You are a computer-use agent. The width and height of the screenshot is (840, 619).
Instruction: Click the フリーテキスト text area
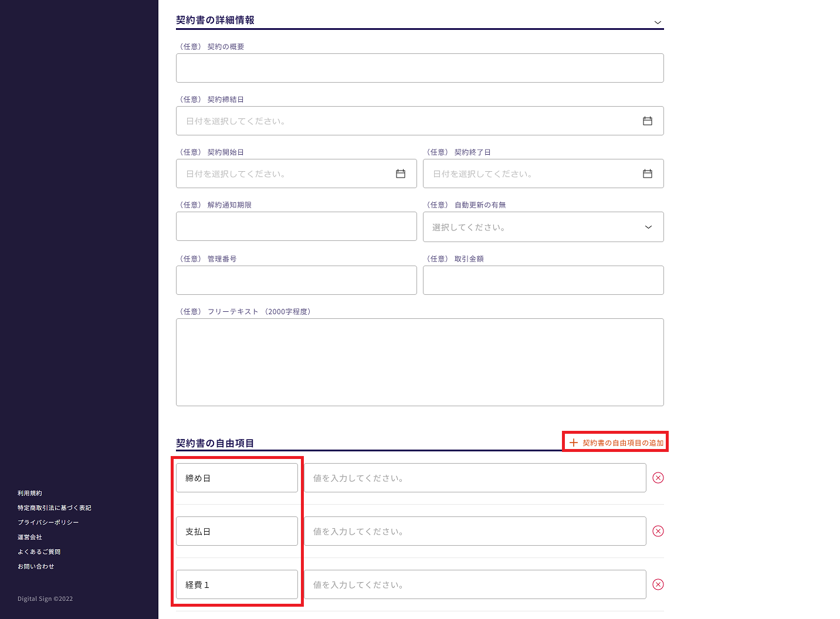[420, 362]
